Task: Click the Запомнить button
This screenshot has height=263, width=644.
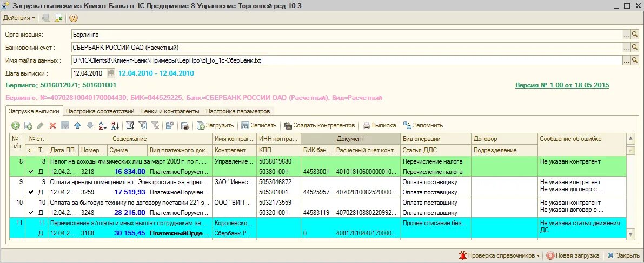Action: tap(423, 125)
